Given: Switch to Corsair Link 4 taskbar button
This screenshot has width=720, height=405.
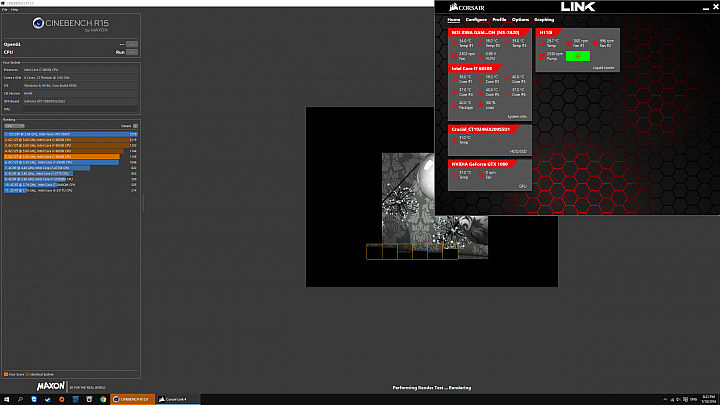Looking at the screenshot, I should pyautogui.click(x=178, y=399).
